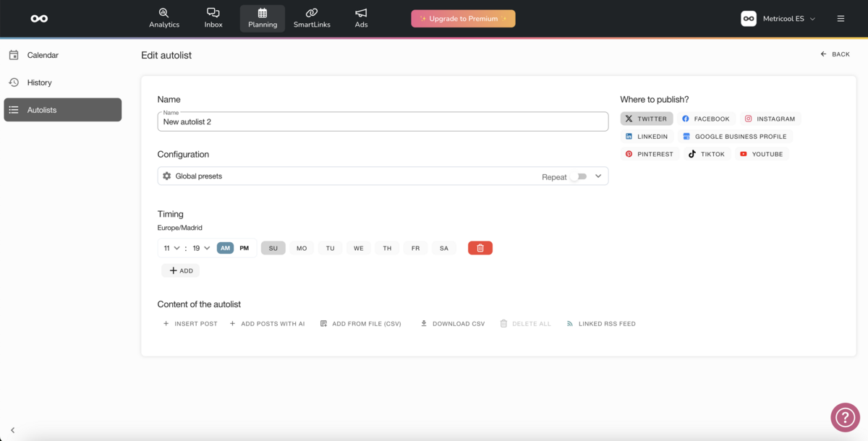The height and width of the screenshot is (441, 868).
Task: Go back with the BACK link
Action: coord(835,54)
